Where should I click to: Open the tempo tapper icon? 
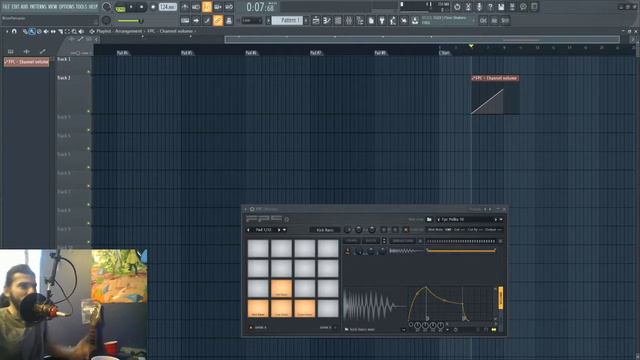393,20
